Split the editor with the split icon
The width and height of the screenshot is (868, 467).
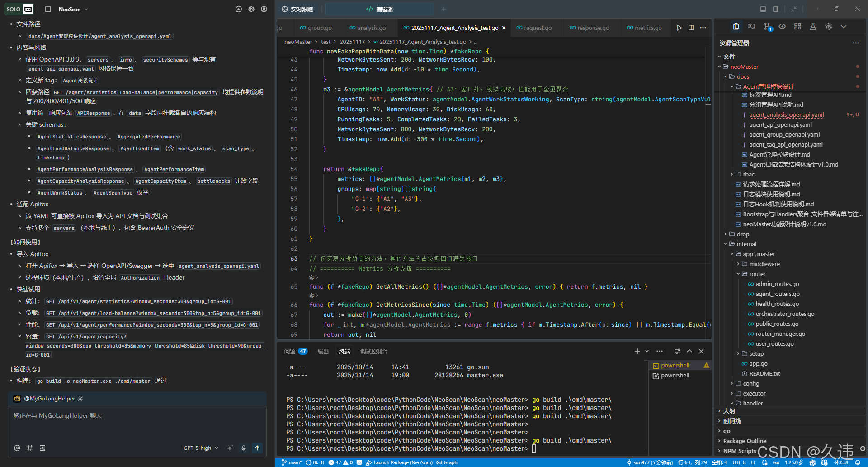coord(691,28)
